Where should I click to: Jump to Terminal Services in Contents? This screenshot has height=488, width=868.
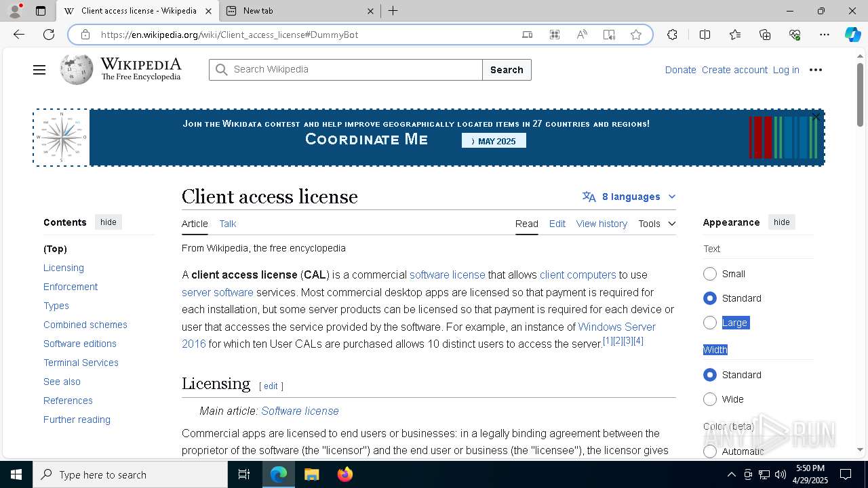tap(81, 363)
